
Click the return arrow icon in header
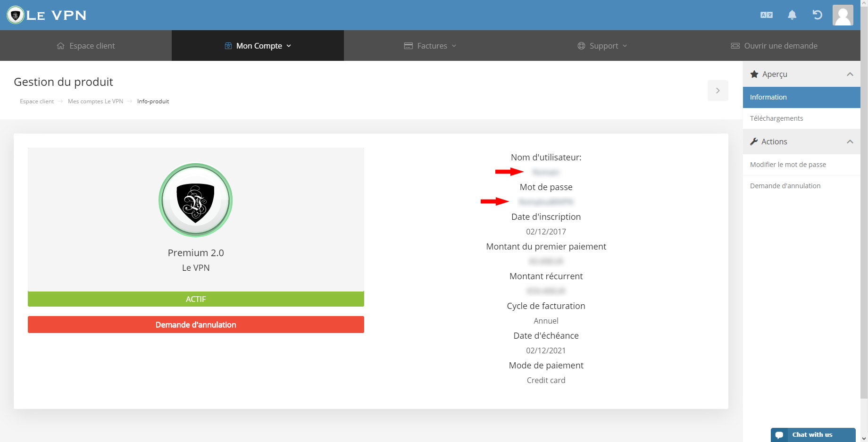818,15
